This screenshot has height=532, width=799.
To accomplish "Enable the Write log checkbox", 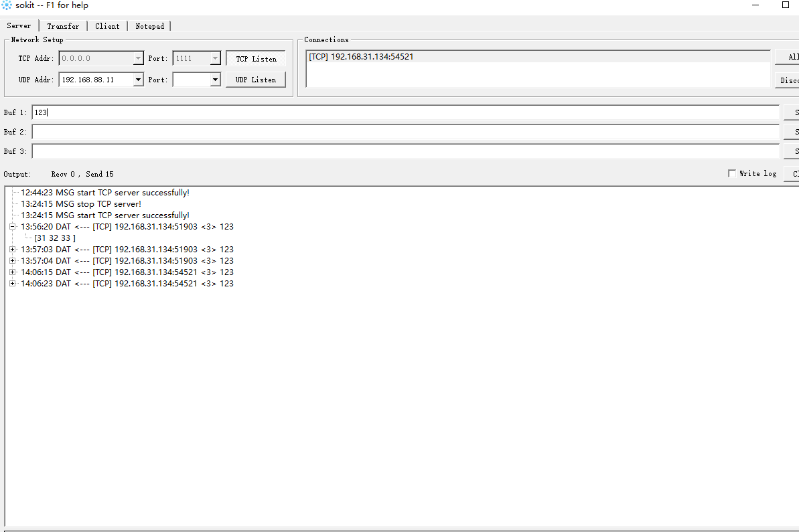I will click(731, 173).
